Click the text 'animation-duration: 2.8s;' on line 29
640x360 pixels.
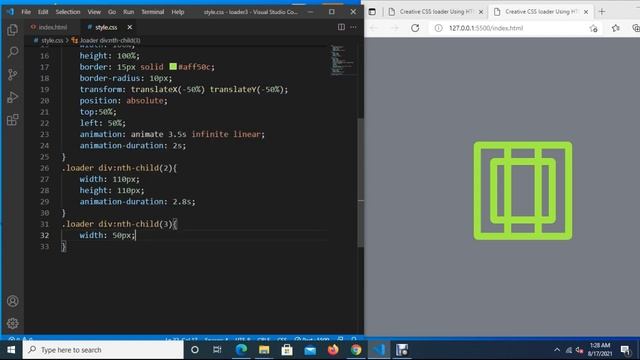click(x=138, y=202)
